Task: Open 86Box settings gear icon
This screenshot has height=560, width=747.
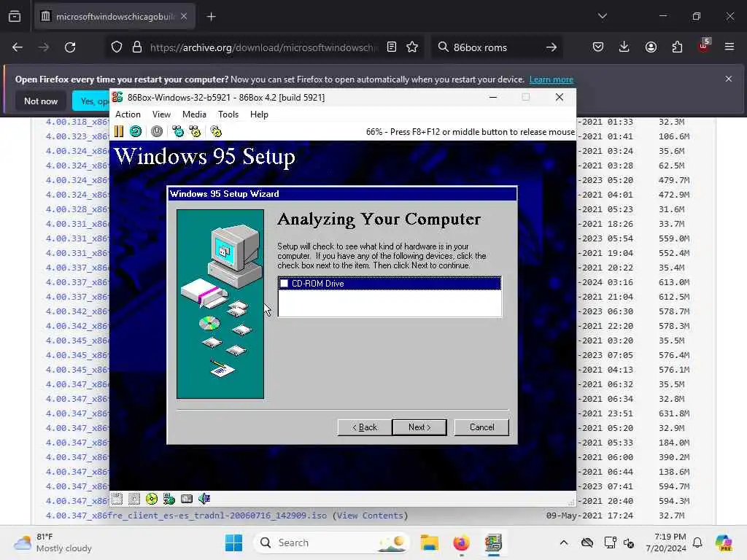Action: click(216, 131)
